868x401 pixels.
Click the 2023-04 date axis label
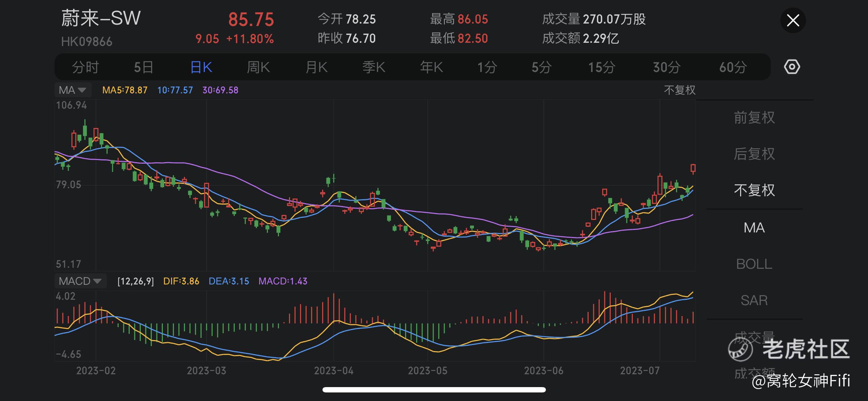pos(334,371)
